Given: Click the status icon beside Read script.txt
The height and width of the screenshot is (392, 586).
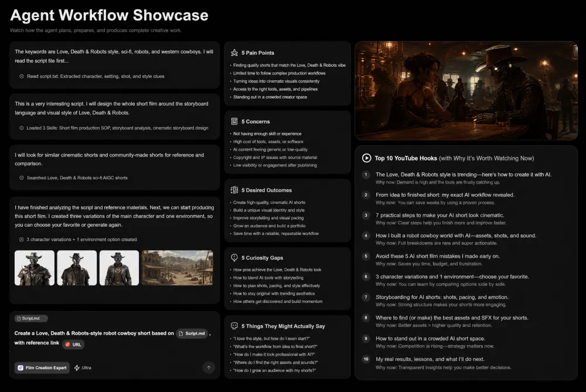Looking at the screenshot, I should click(x=22, y=76).
